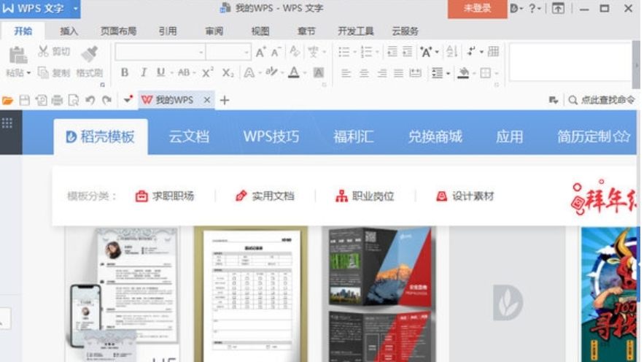Screen dimensions: 644x362
Task: Open the borders dropdown arrow
Action: [x=496, y=74]
